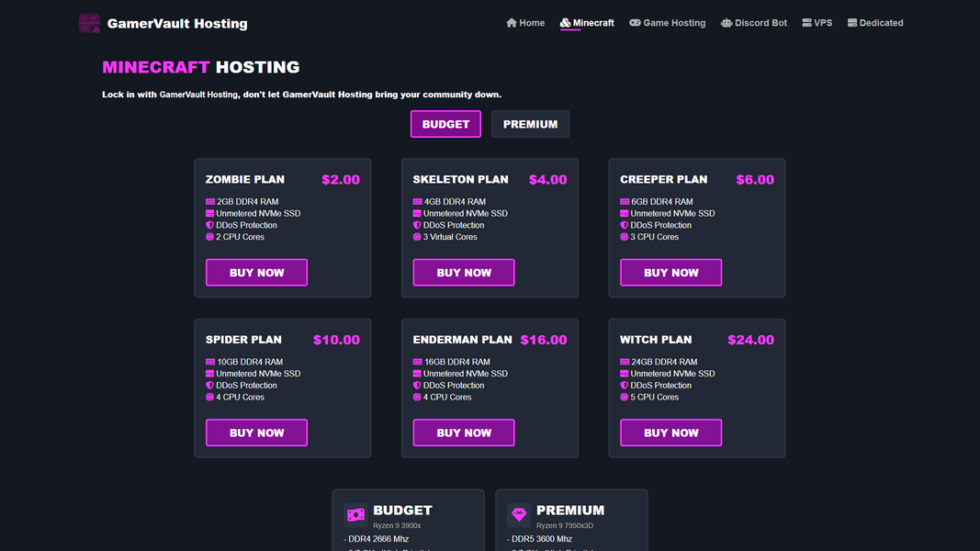Open the Home page from the navbar
Screen dimensions: 980x551
pyautogui.click(x=525, y=22)
